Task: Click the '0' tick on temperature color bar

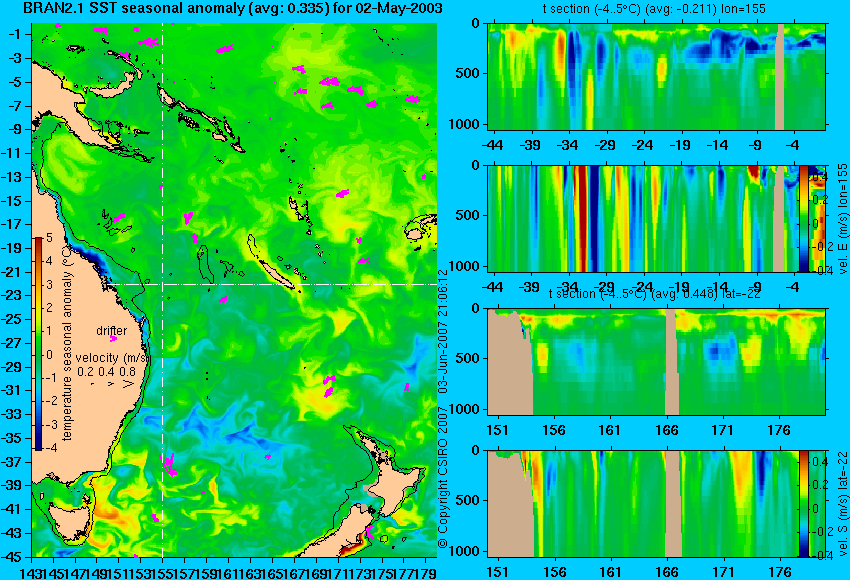Action: tap(49, 355)
